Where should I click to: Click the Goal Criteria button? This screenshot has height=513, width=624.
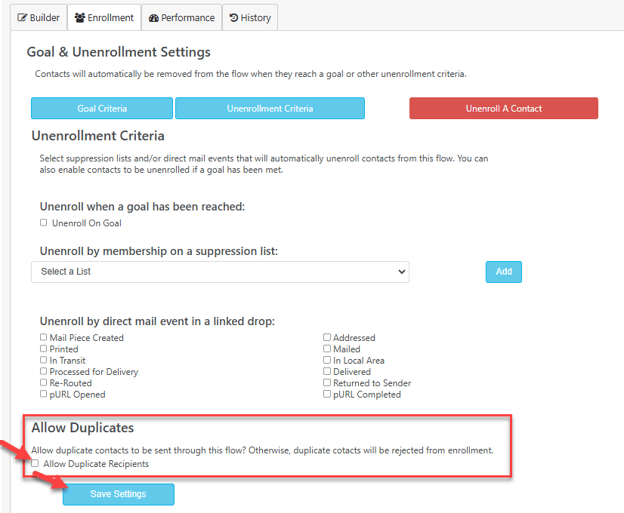coord(102,108)
